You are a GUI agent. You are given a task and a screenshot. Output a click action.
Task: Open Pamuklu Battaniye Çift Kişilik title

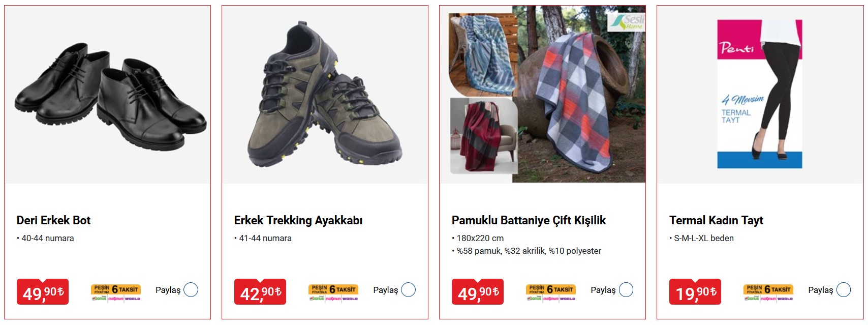coord(529,220)
